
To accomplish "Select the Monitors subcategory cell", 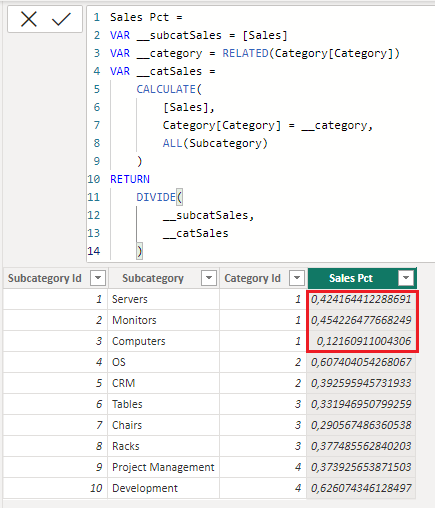I will coord(164,320).
